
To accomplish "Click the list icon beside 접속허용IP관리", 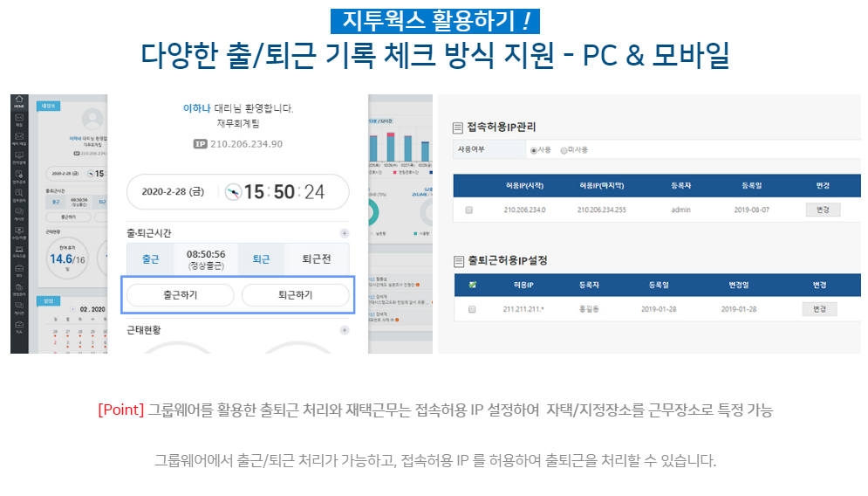I will [458, 128].
